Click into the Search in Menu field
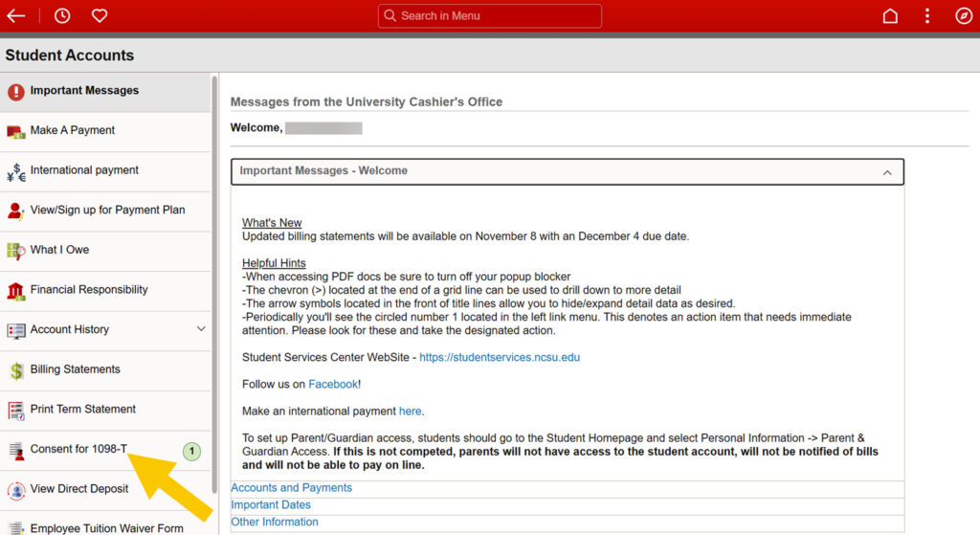Screen dimensions: 980x535 coord(489,15)
